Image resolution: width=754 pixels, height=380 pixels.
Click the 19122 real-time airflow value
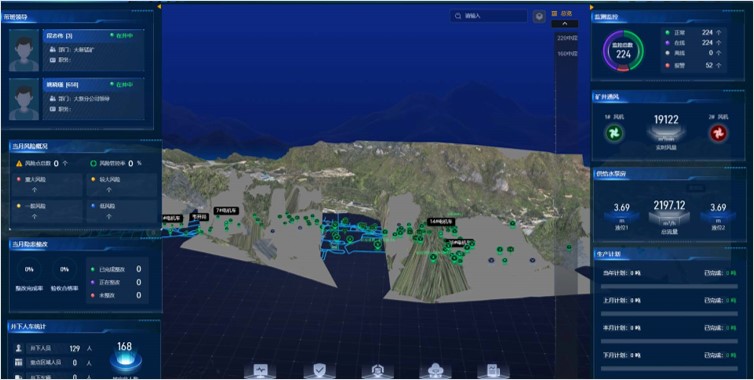pyautogui.click(x=666, y=119)
